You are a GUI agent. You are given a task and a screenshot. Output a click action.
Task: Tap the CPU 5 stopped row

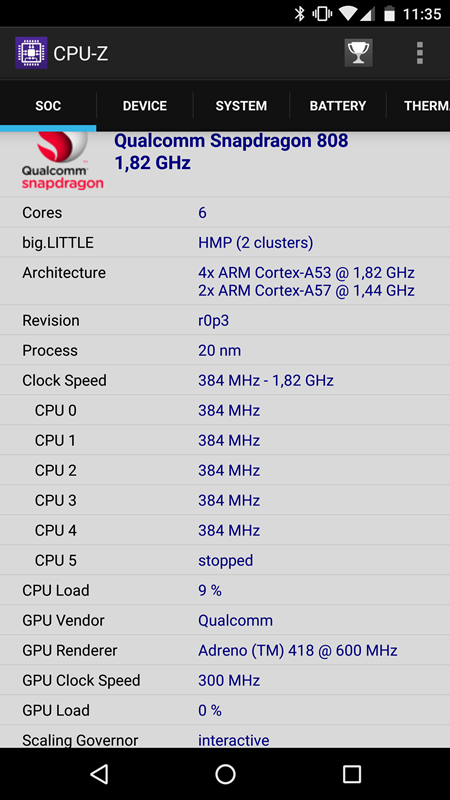click(225, 560)
